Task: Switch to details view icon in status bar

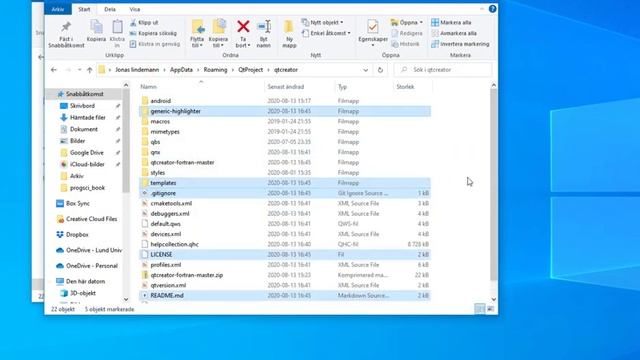Action: coord(480,309)
